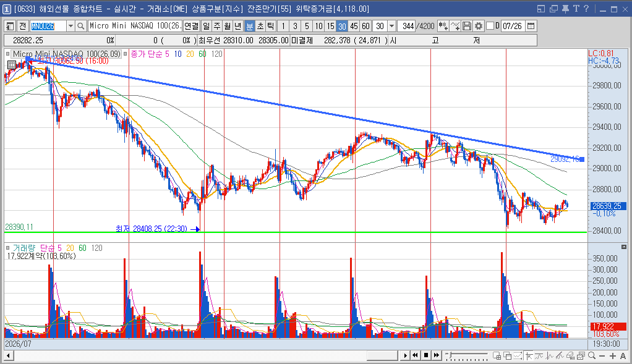Adjust the replay speed slider
The width and height of the screenshot is (632, 364).
[450, 354]
